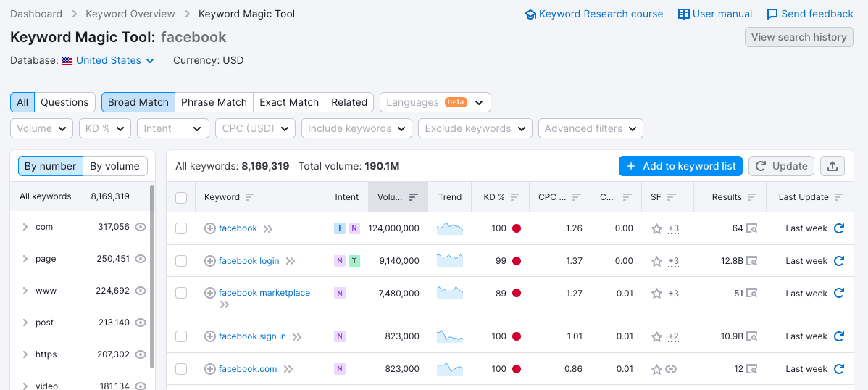Click double-arrow under facebook marketplace
Image resolution: width=868 pixels, height=390 pixels.
click(x=224, y=304)
